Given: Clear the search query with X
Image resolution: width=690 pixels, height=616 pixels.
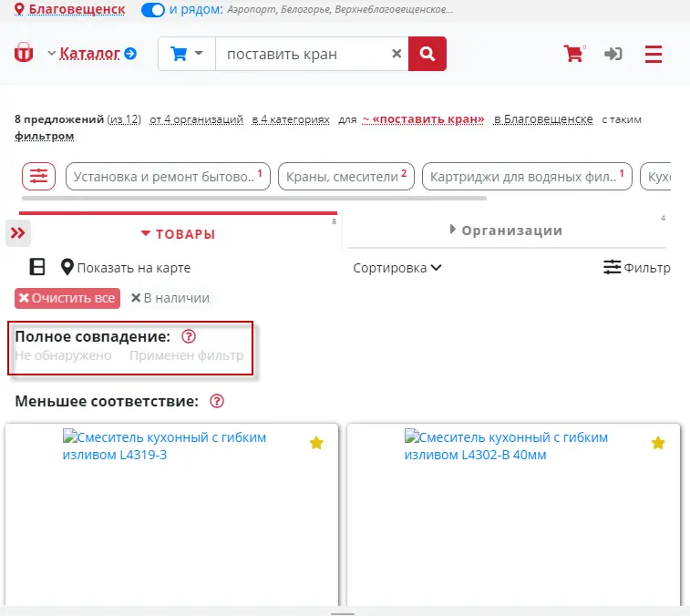Looking at the screenshot, I should tap(396, 54).
